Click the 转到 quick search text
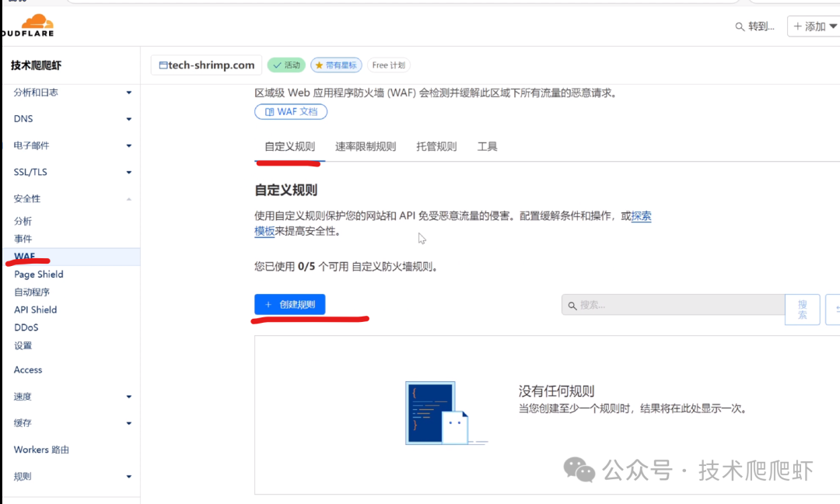Image resolution: width=840 pixels, height=504 pixels. (761, 26)
